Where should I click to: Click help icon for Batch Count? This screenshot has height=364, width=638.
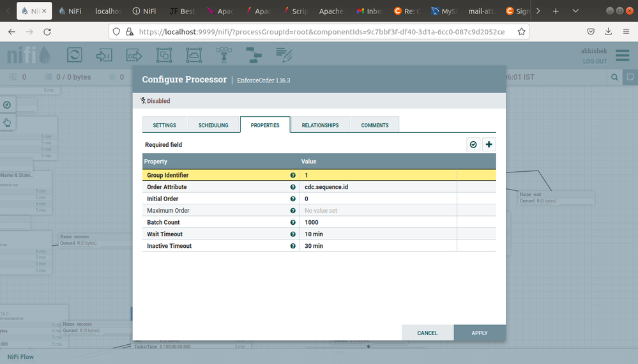[x=293, y=222]
